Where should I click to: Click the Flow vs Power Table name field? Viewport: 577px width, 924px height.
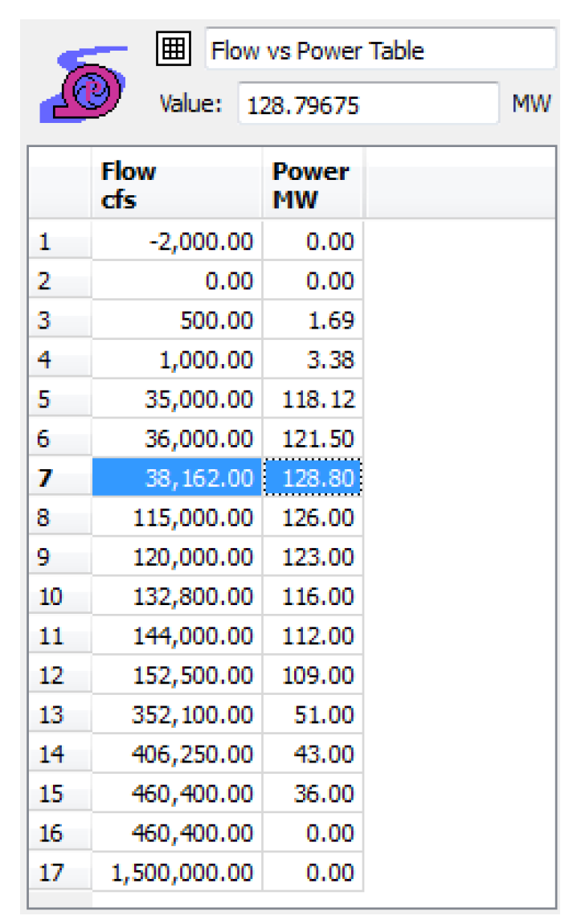[x=379, y=50]
